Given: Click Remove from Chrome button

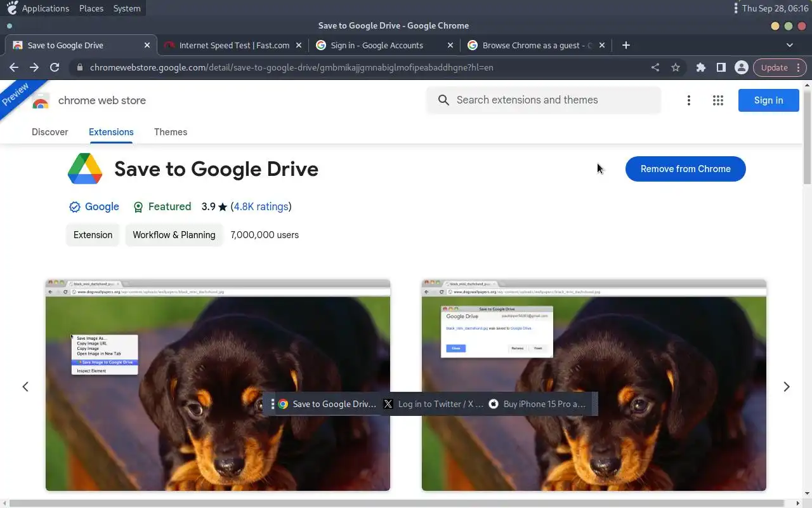Looking at the screenshot, I should (x=685, y=169).
